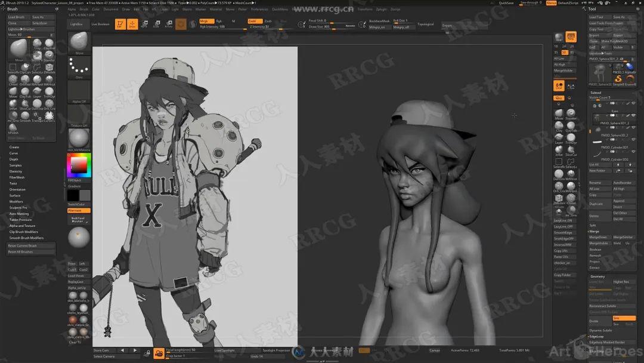This screenshot has width=644, height=363.
Task: Click the LightBox button
Action: pyautogui.click(x=76, y=24)
